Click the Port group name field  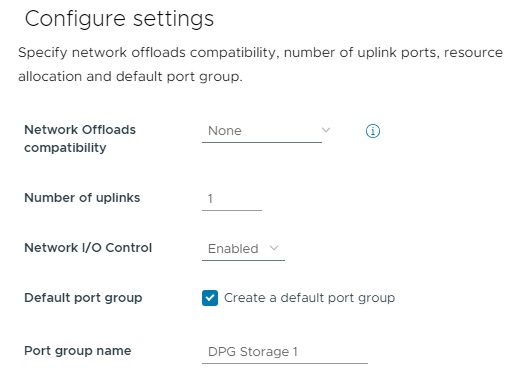(285, 352)
